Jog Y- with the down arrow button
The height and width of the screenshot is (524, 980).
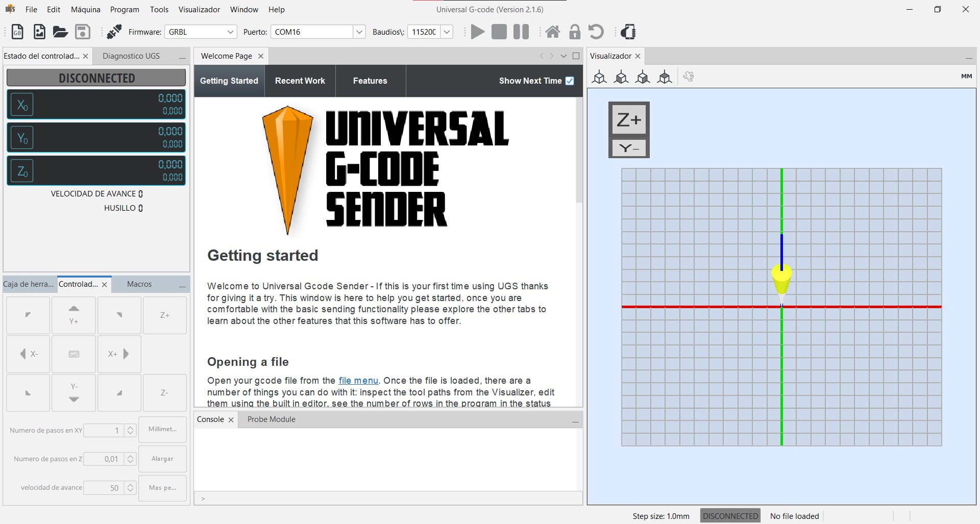coord(74,393)
